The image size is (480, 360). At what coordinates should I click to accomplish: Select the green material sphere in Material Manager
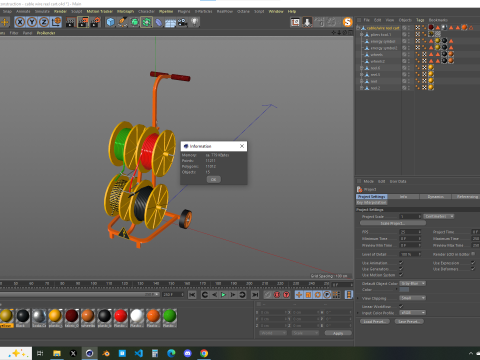pos(170,315)
